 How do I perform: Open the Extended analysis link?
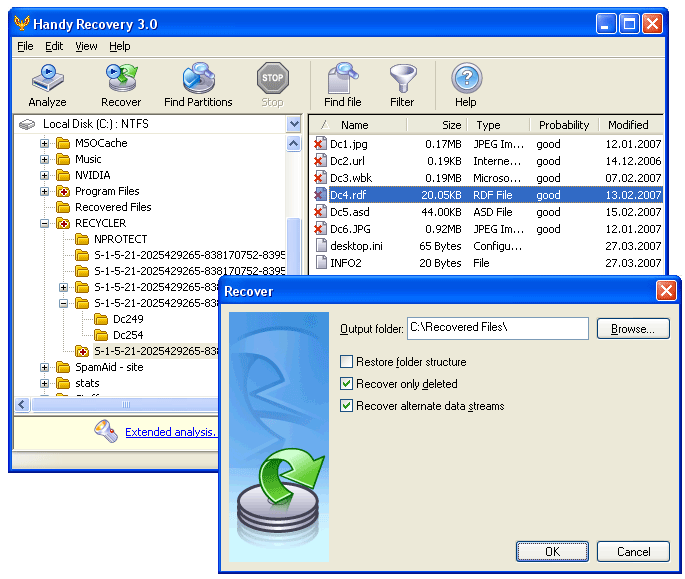(x=170, y=432)
